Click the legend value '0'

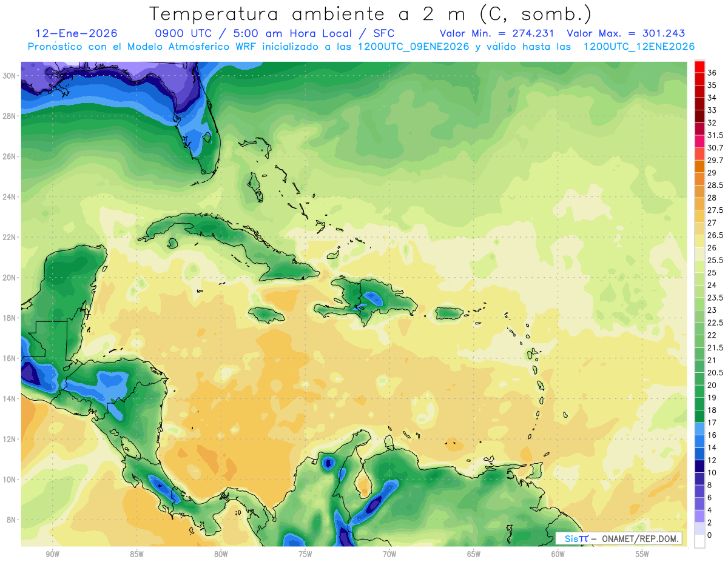(x=710, y=535)
